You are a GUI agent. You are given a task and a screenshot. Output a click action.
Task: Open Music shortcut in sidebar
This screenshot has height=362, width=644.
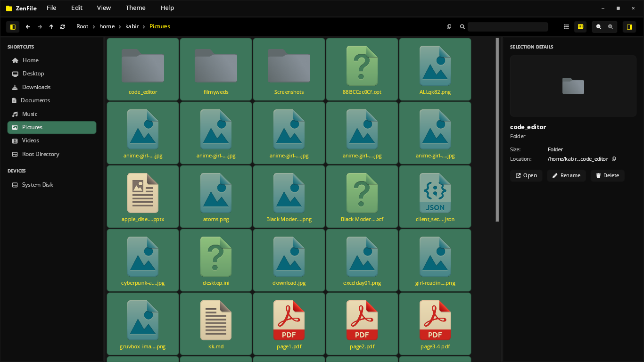point(52,114)
